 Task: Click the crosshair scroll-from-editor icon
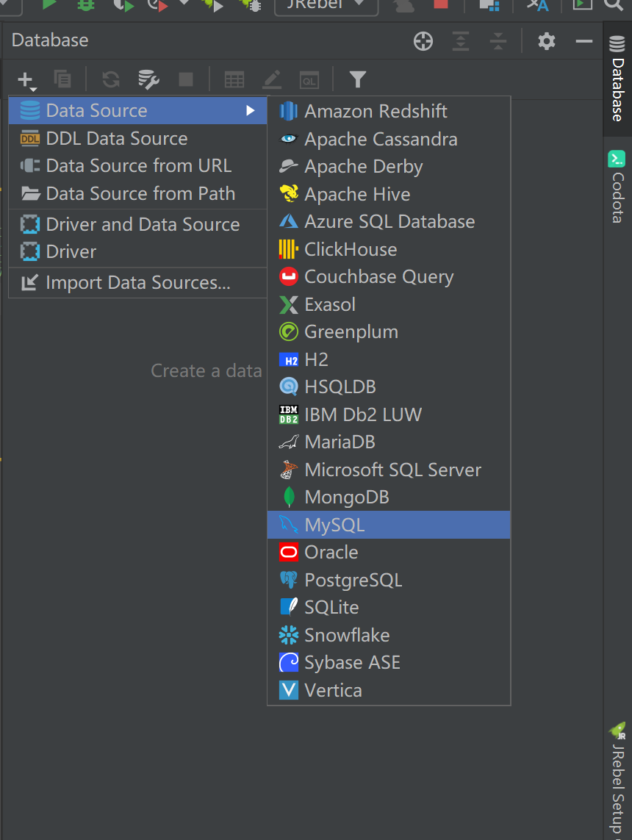pos(423,41)
